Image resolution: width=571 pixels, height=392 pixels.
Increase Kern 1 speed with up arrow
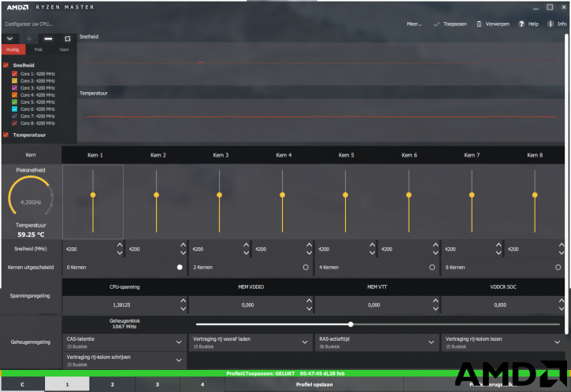coord(120,245)
